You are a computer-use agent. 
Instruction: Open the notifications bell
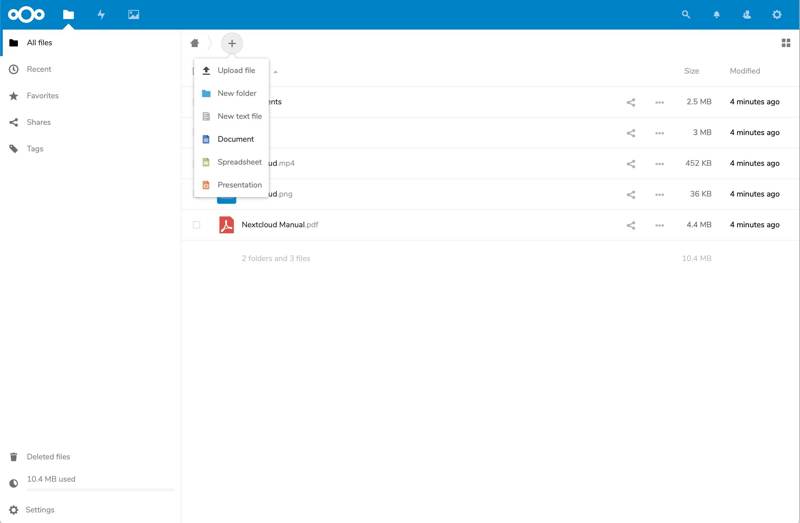coord(716,15)
